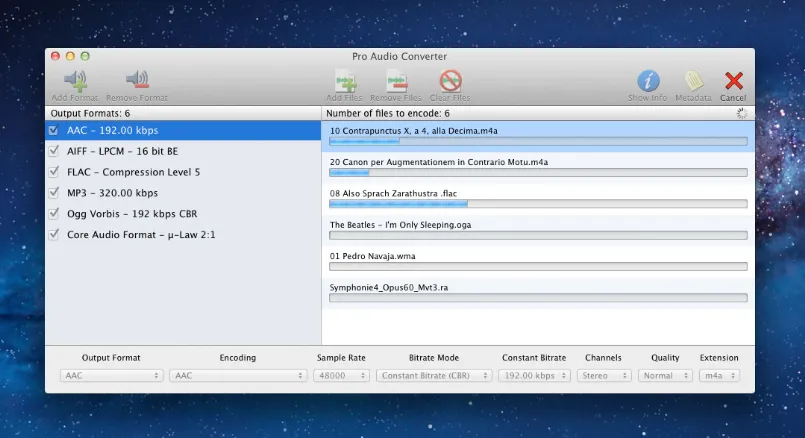Viewport: 805px width, 438px height.
Task: Select the Symphonie4_Opus60_Mvt3.ra file name
Action: pyautogui.click(x=389, y=288)
